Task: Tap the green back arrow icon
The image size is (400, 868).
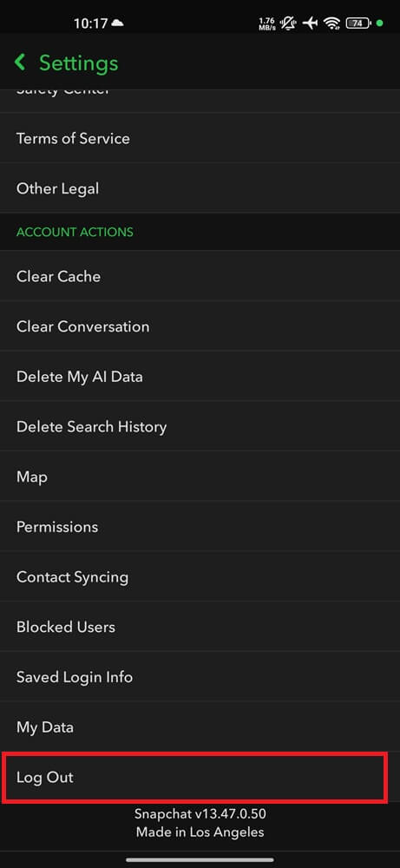Action: click(x=20, y=62)
